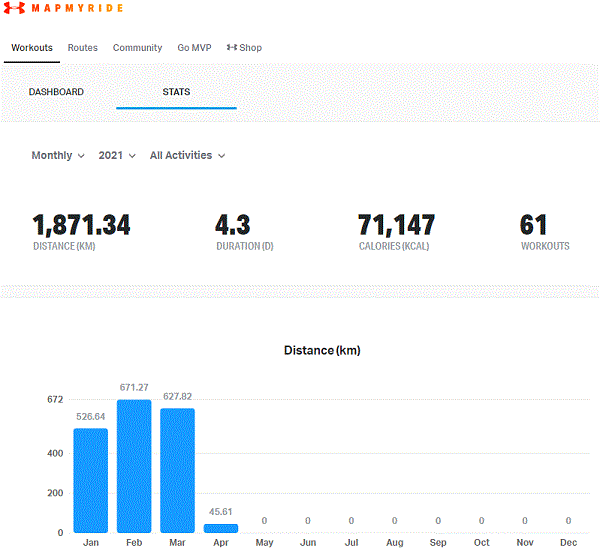Click the February bar showing 671.27
Viewport: 600px width, 557px height.
coord(134,467)
